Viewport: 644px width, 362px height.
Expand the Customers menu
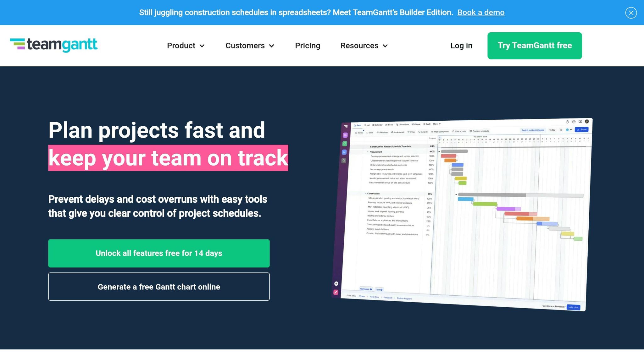click(x=250, y=46)
